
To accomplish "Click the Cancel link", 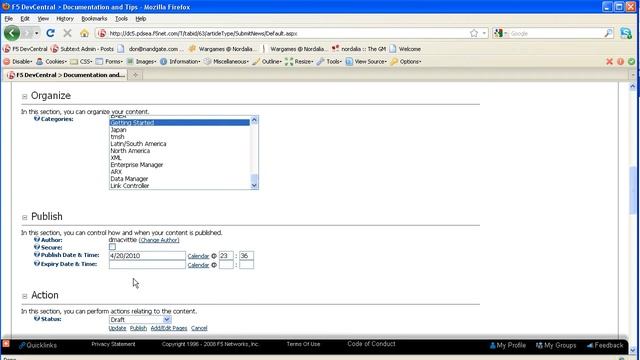I will click(199, 328).
